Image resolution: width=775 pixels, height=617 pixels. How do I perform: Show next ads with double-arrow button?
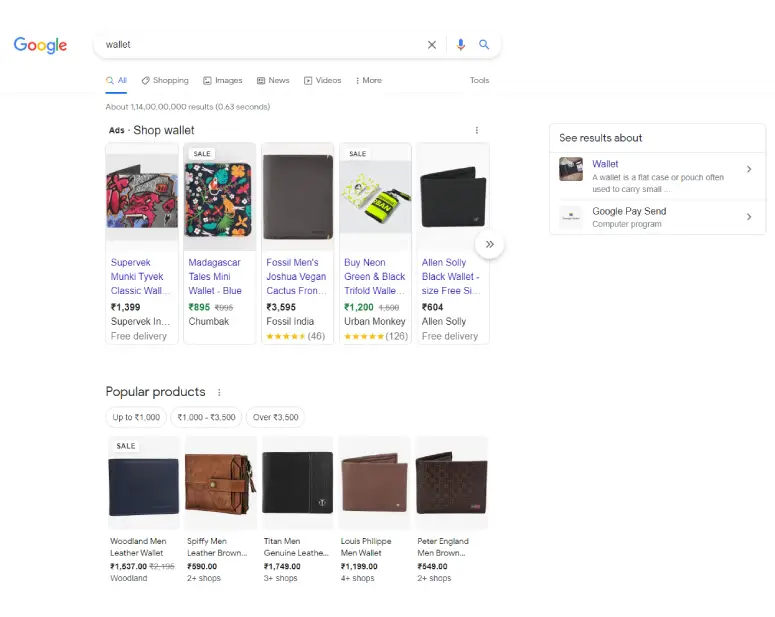[489, 244]
